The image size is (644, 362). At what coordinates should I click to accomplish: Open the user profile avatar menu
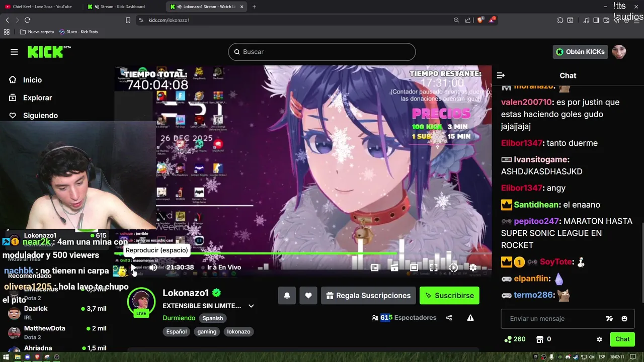point(619,52)
